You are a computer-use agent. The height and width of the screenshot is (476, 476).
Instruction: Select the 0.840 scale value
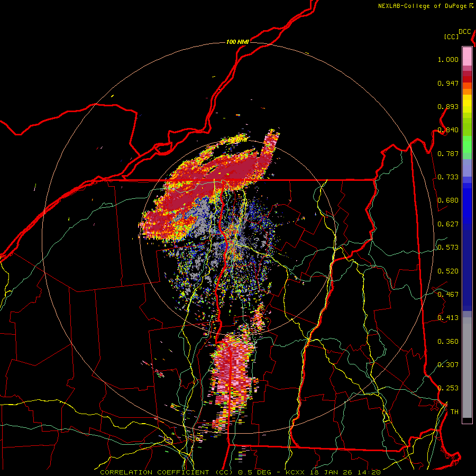click(x=448, y=130)
